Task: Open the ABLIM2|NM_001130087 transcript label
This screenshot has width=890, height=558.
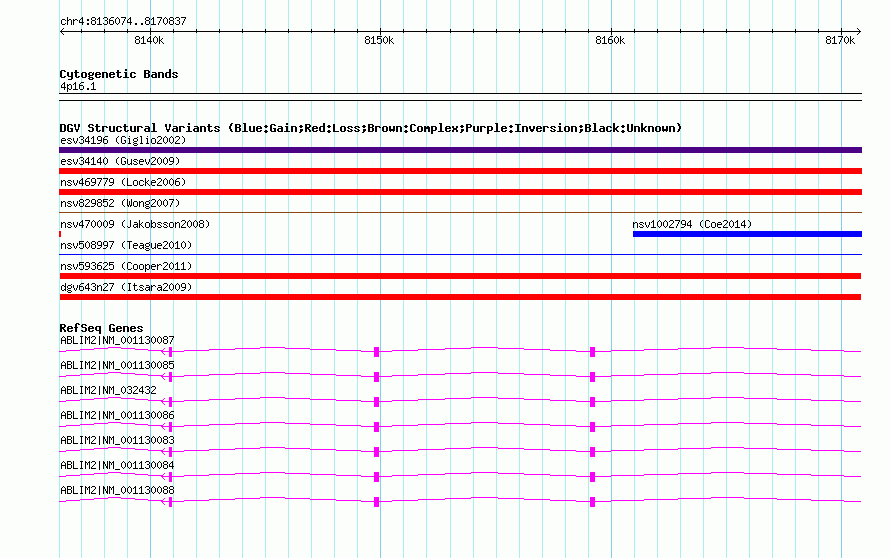Action: [117, 341]
